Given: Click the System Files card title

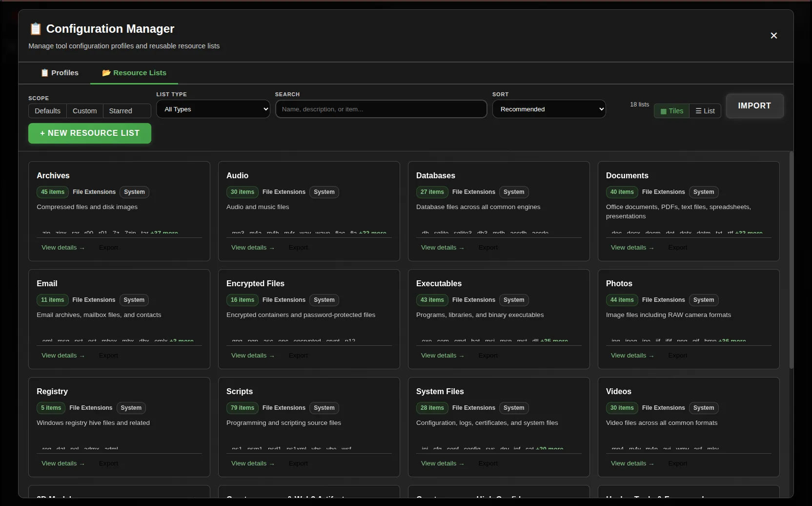Looking at the screenshot, I should 440,392.
